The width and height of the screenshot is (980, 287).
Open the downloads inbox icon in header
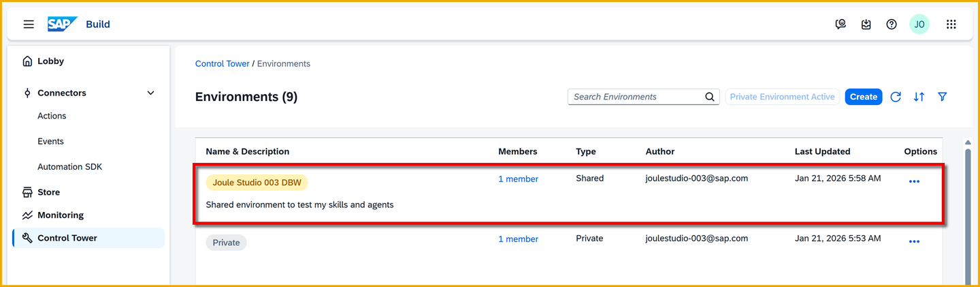click(866, 25)
